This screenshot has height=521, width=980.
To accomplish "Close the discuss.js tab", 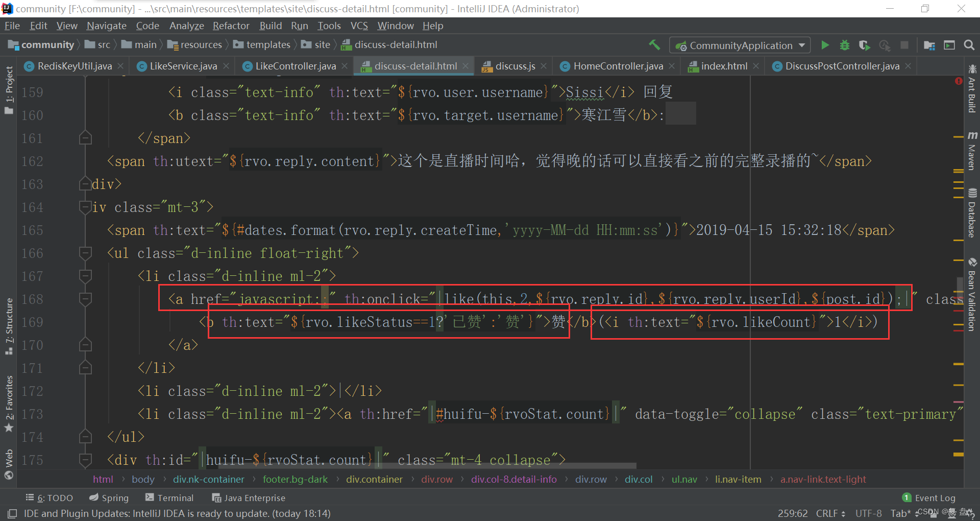I will [x=544, y=66].
